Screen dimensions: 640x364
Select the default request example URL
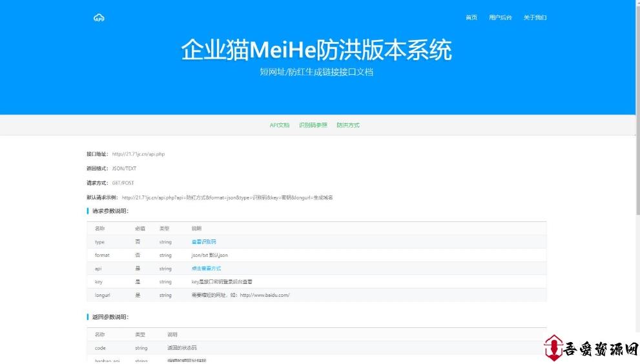click(227, 197)
